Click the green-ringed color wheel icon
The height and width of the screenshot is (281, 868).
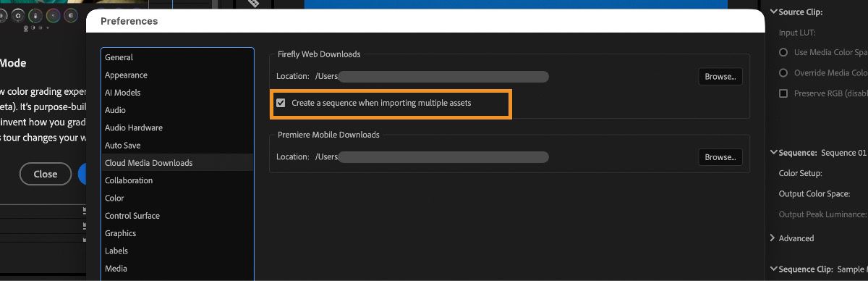tap(35, 15)
